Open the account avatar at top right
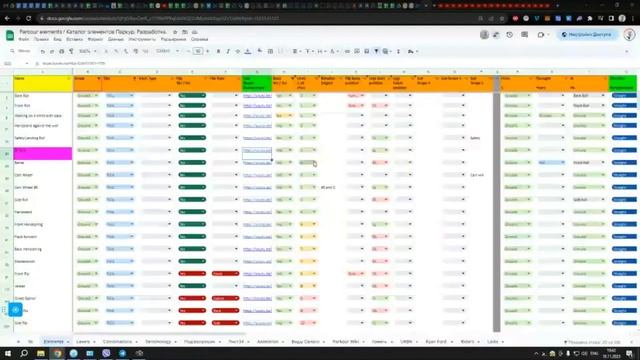 click(629, 35)
